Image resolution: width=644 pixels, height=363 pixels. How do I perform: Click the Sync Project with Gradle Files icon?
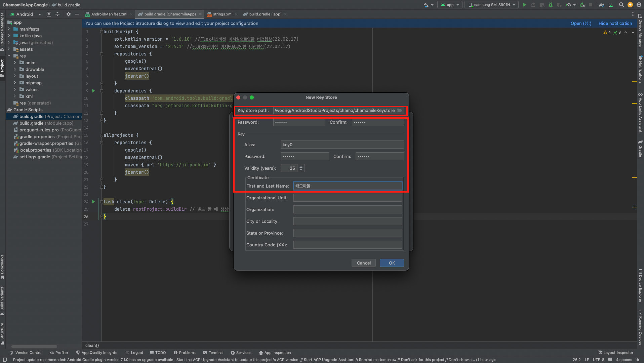tap(602, 5)
